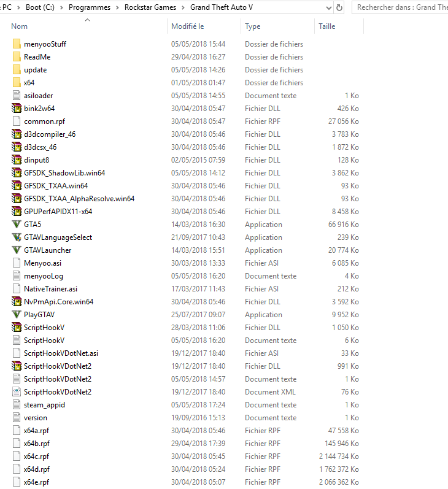The width and height of the screenshot is (448, 489).
Task: Click the search box Rechercher dans
Action: (400, 7)
